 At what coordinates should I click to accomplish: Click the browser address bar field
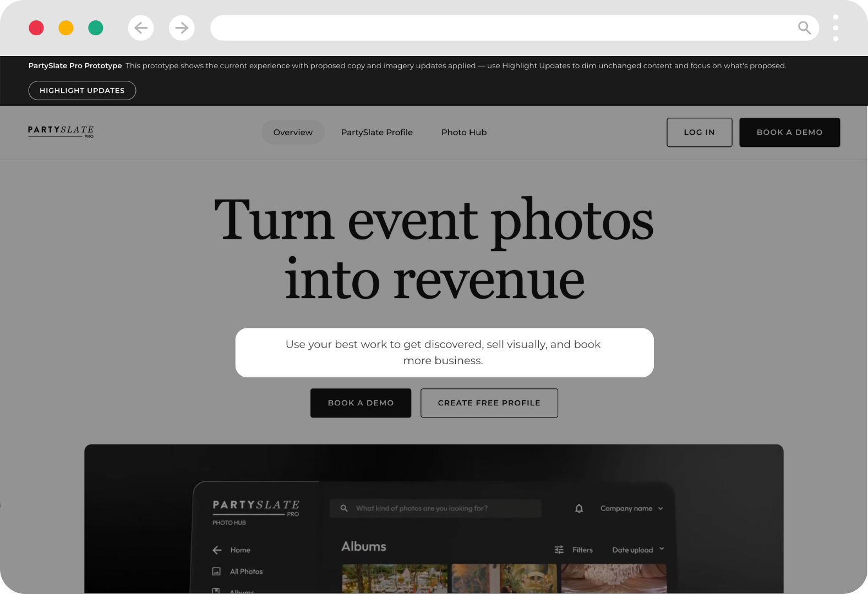pyautogui.click(x=515, y=28)
